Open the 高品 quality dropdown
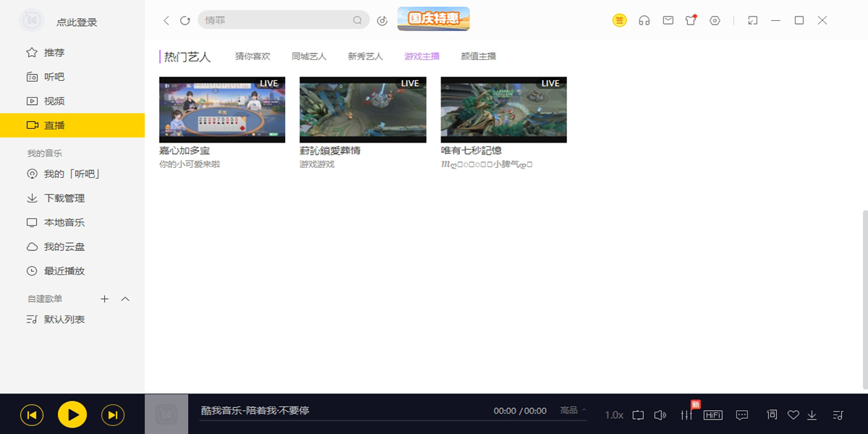This screenshot has height=434, width=868. 574,411
